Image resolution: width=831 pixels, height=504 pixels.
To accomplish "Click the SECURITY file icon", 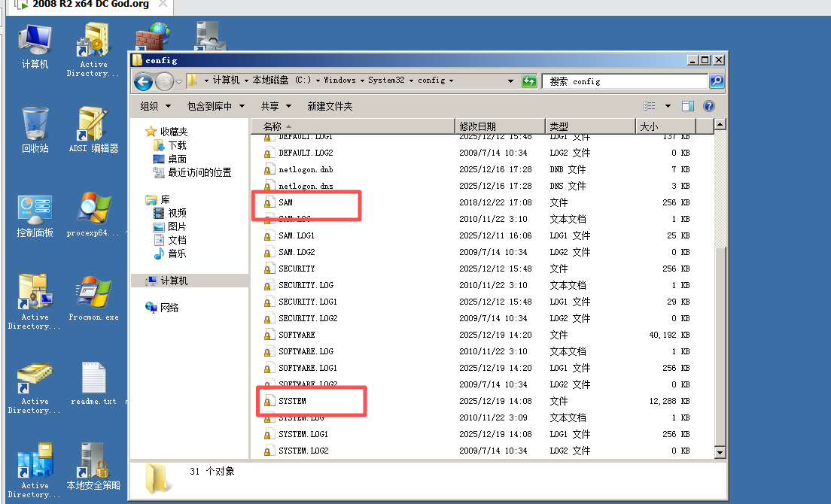I will 268,269.
